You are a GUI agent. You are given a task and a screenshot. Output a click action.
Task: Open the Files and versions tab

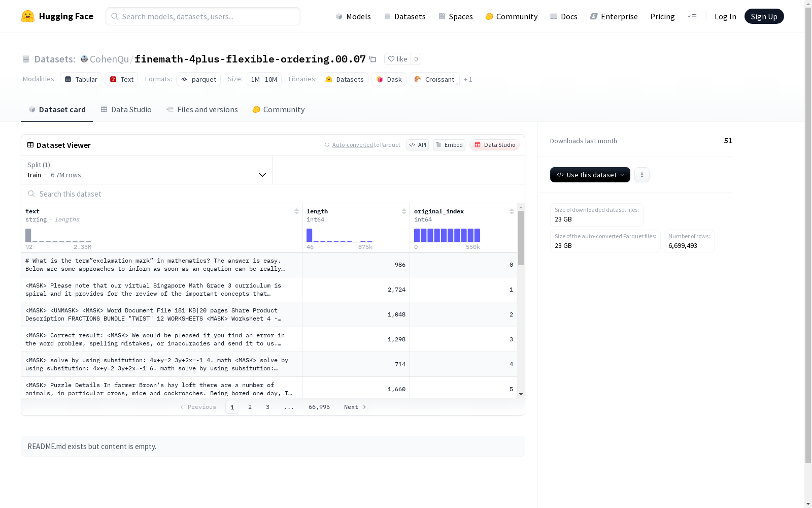pyautogui.click(x=202, y=110)
